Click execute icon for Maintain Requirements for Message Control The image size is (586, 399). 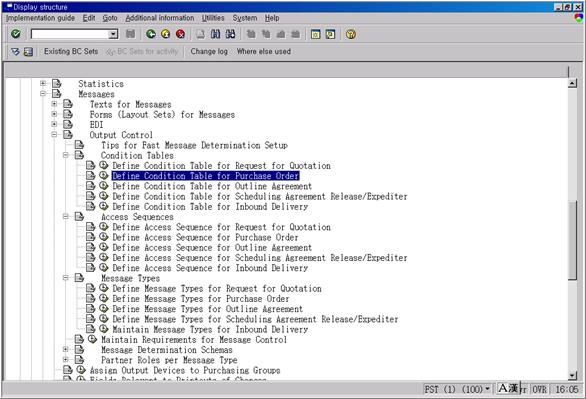click(92, 339)
